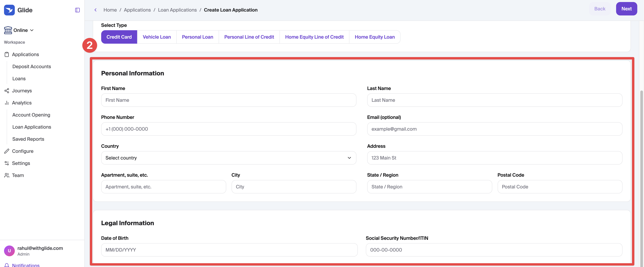Viewport: 644px width, 267px height.
Task: Select the Vehicle Loan type
Action: tap(157, 37)
